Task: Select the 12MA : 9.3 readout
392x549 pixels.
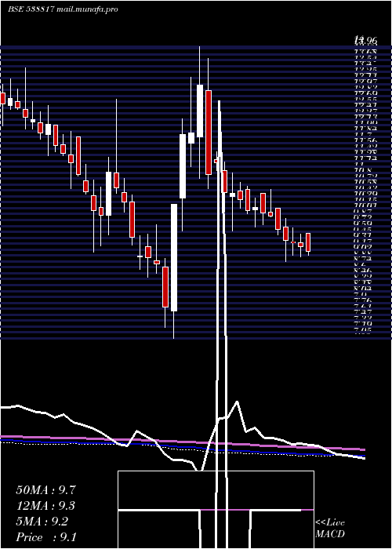Action: click(45, 506)
